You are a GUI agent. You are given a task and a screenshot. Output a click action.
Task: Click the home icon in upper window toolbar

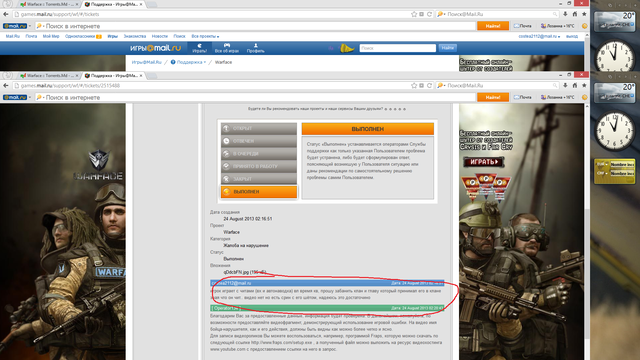pos(575,14)
